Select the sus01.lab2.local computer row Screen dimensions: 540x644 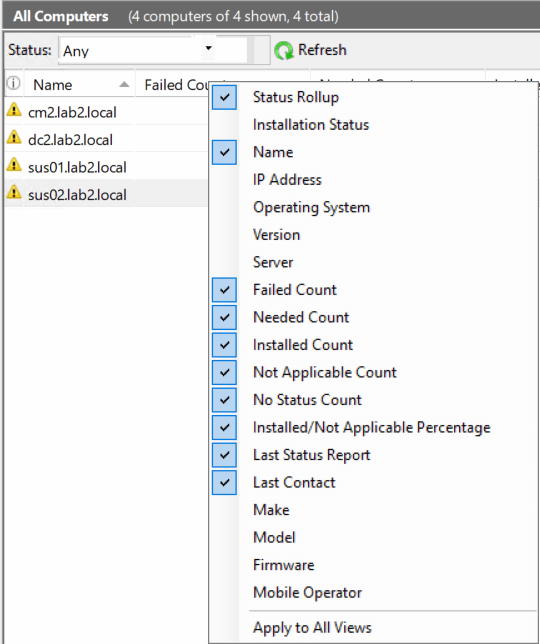click(107, 166)
